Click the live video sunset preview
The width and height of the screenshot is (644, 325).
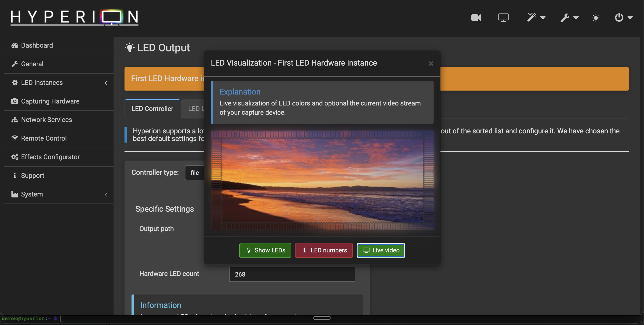(322, 180)
